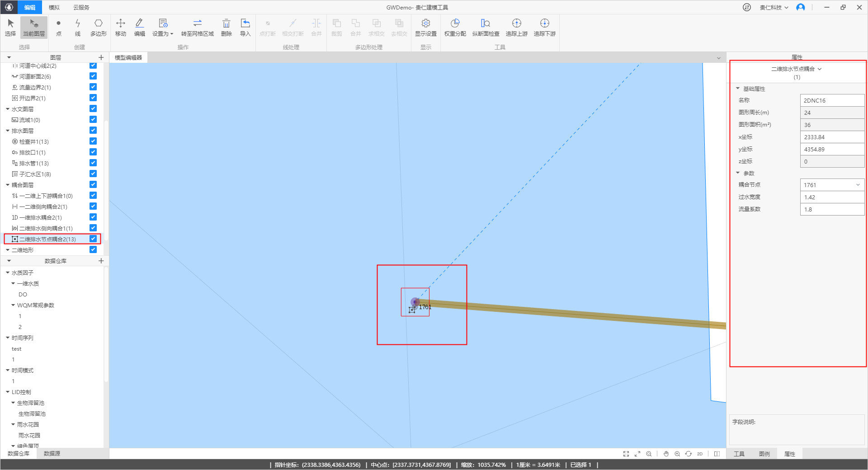
Task: Click the 移动 (move) tool icon
Action: click(121, 27)
